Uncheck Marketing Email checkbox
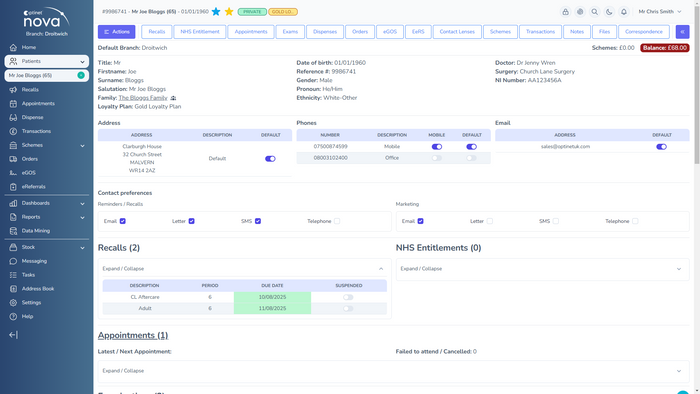Viewport: 700px width, 394px height. pos(421,221)
